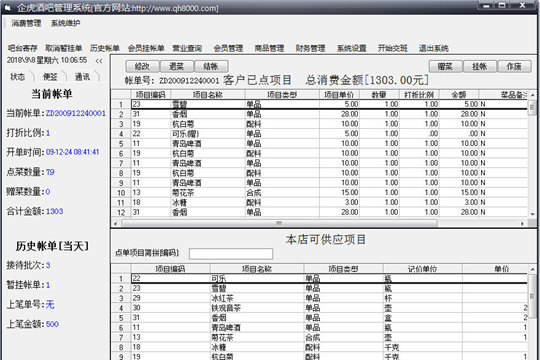Click the 结帐 button
This screenshot has width=540, height=360.
[x=211, y=66]
